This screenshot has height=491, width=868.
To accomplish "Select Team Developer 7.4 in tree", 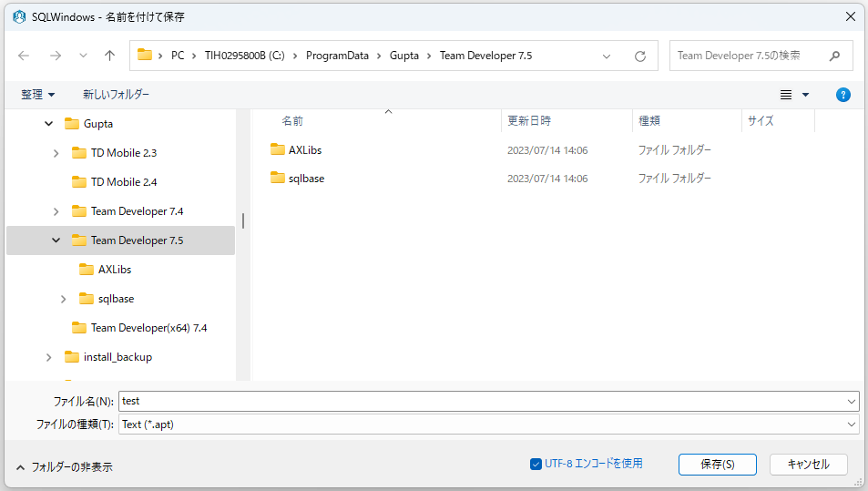I will pyautogui.click(x=137, y=211).
